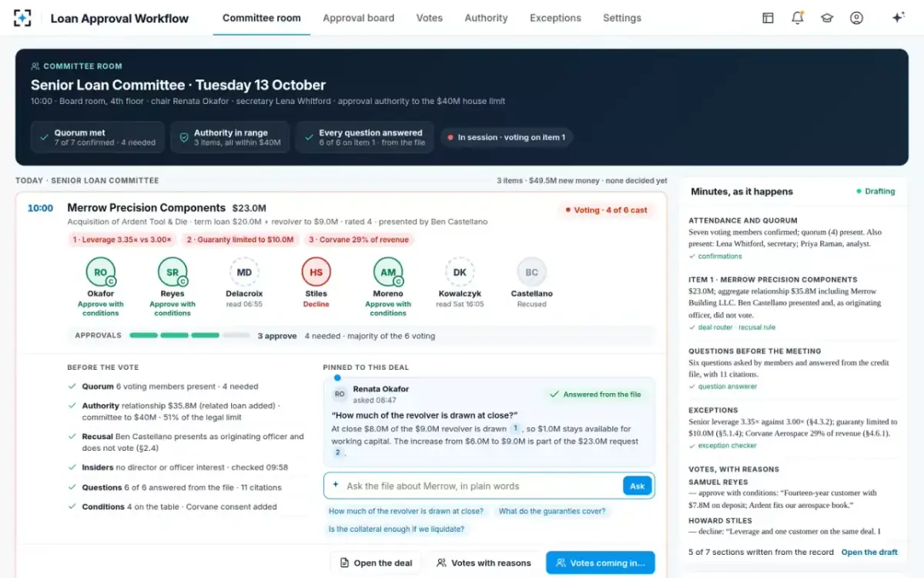924x578 pixels.
Task: Click the exception checker source link
Action: coord(727,445)
